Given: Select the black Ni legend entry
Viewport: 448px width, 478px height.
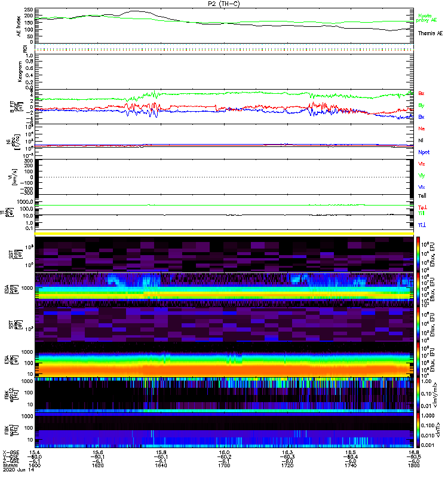Looking at the screenshot, I should (421, 140).
